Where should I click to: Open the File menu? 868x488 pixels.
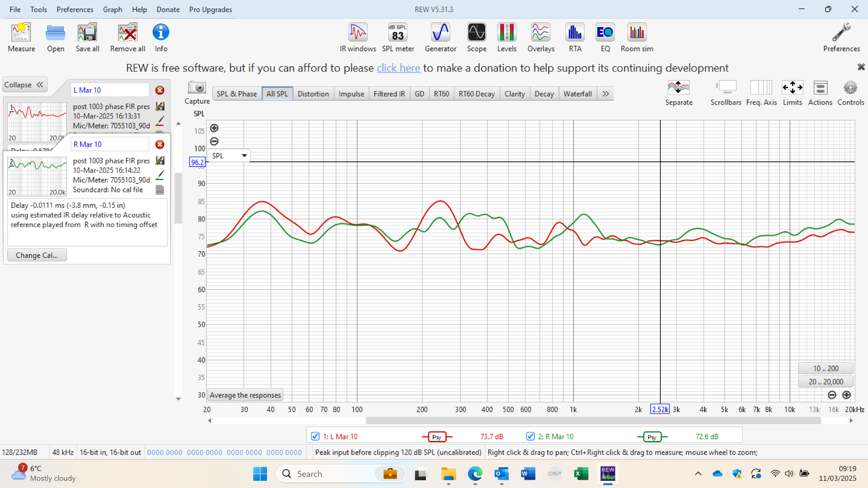(x=15, y=9)
